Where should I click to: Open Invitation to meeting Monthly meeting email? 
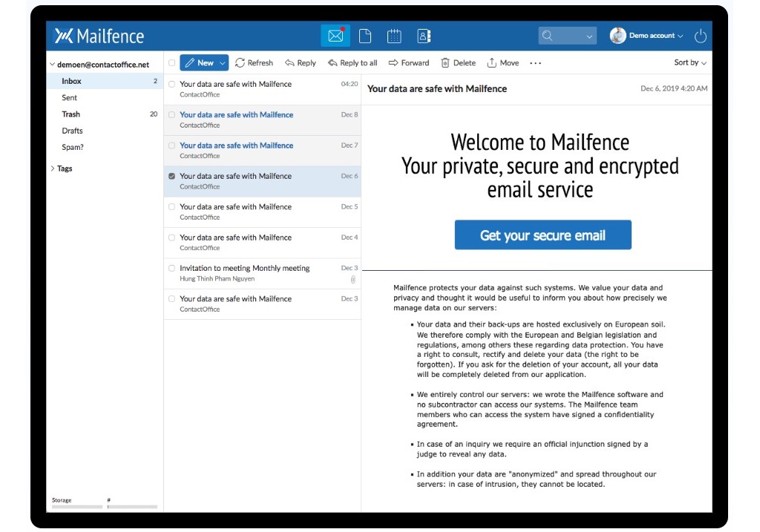point(262,273)
